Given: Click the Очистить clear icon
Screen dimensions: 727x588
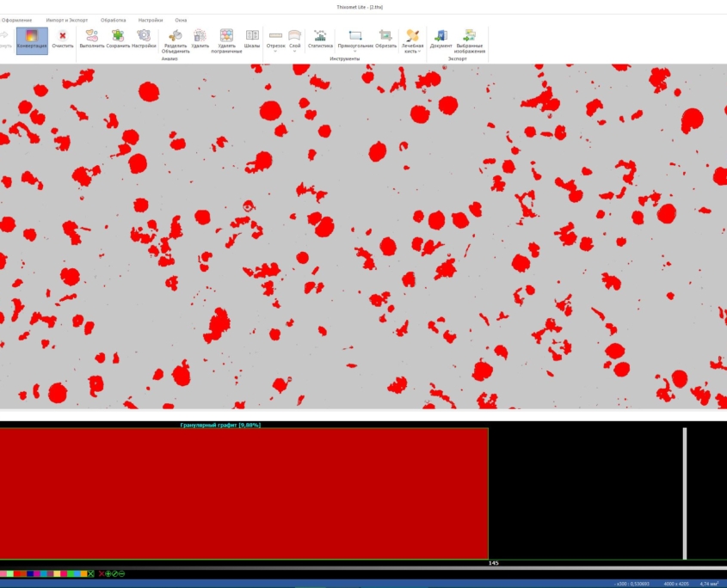Looking at the screenshot, I should [x=63, y=36].
